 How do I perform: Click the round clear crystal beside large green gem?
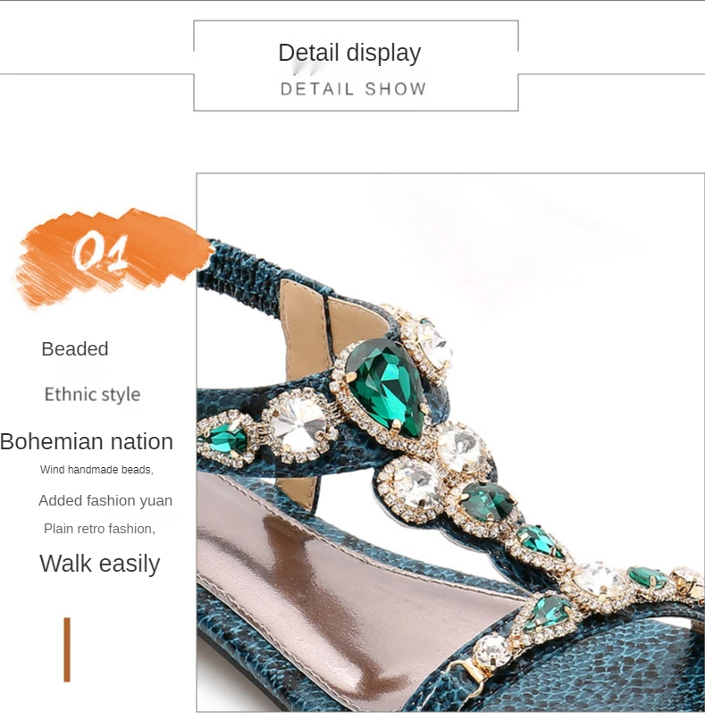click(x=298, y=423)
